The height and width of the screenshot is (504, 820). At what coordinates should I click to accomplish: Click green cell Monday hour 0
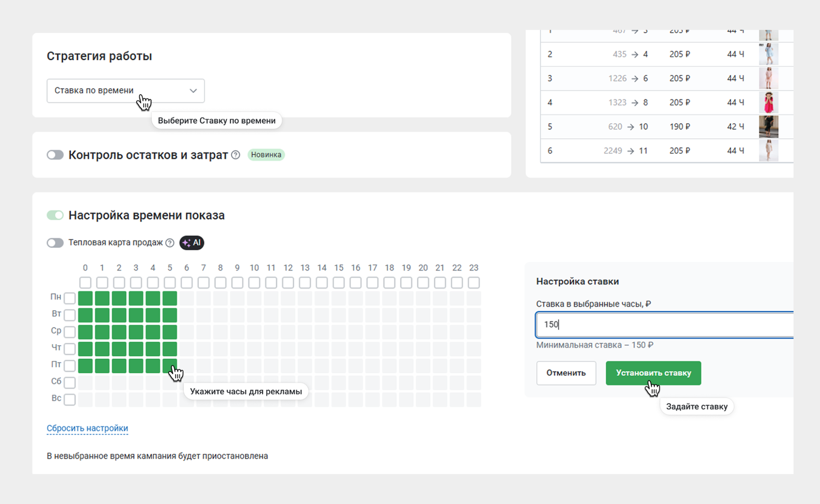(85, 298)
